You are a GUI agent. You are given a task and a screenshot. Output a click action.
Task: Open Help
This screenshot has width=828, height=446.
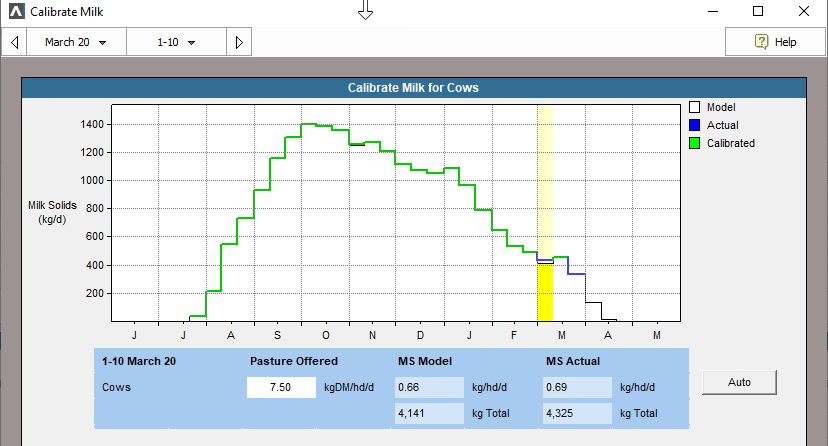(x=775, y=42)
